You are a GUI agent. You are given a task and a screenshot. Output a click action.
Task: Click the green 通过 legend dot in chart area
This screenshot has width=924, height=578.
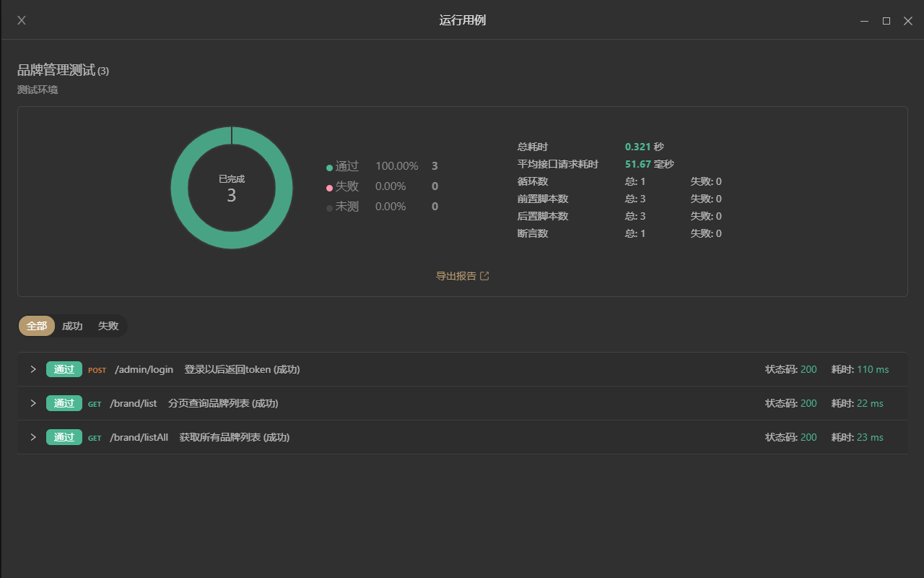[329, 165]
